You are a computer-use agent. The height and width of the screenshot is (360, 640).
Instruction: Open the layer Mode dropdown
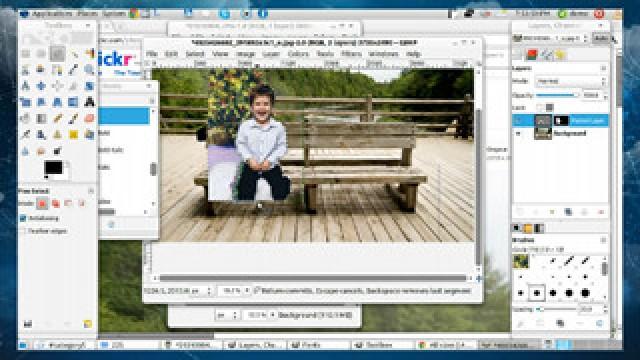(571, 81)
